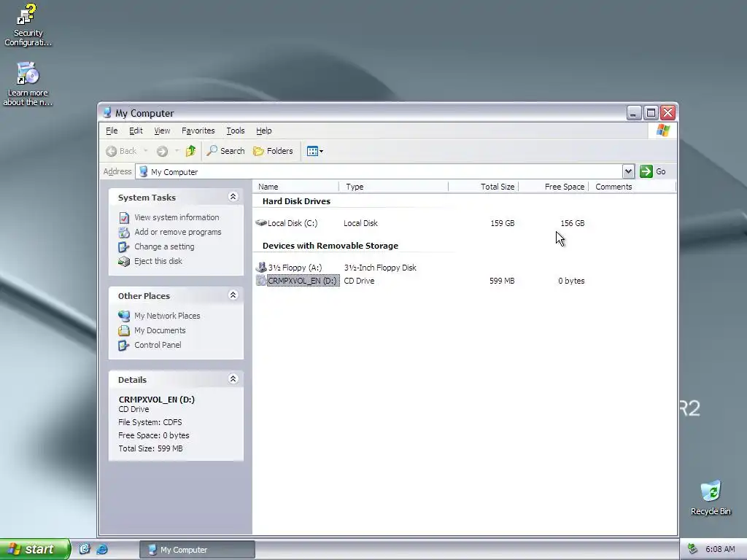Collapse the Details panel
The image size is (747, 560).
(x=233, y=379)
